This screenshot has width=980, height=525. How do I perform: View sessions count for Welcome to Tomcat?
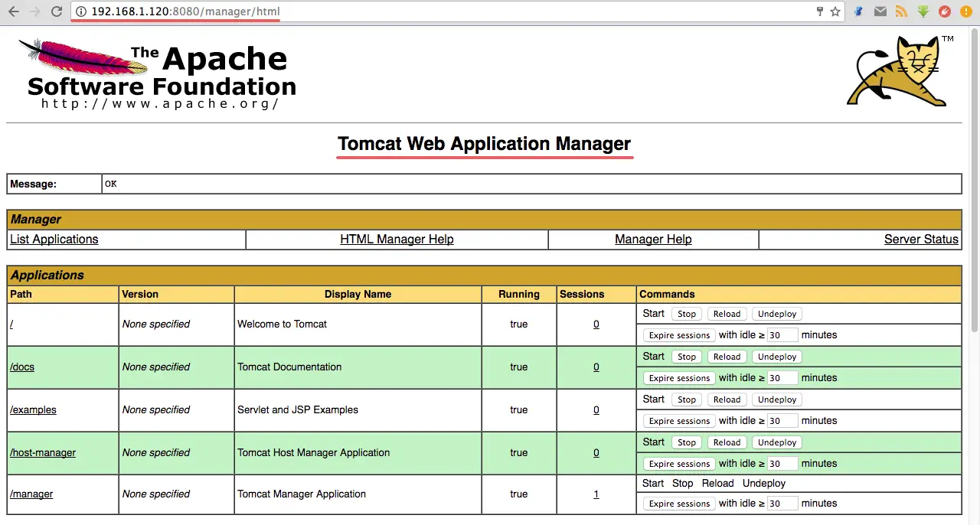(x=596, y=324)
